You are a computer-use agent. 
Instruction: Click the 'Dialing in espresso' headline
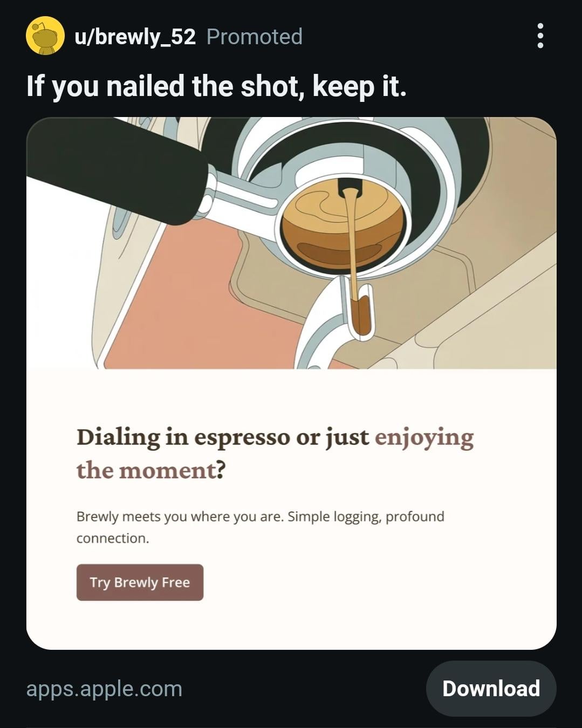tap(275, 453)
